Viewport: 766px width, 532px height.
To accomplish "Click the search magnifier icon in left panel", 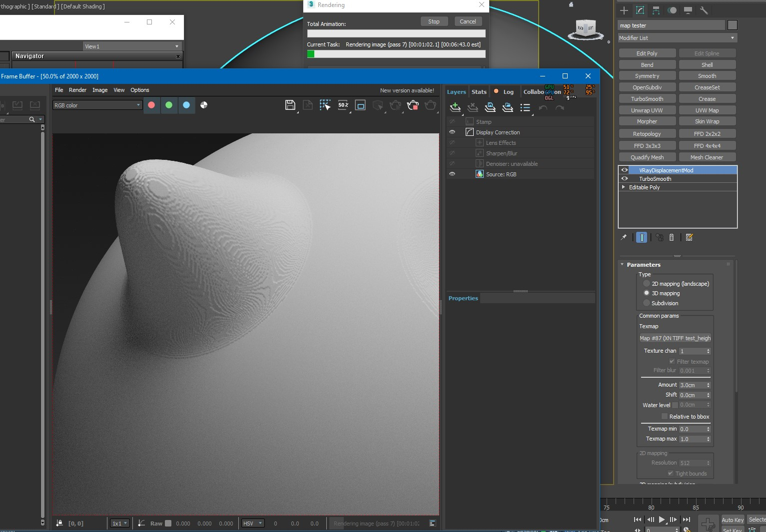I will click(32, 119).
